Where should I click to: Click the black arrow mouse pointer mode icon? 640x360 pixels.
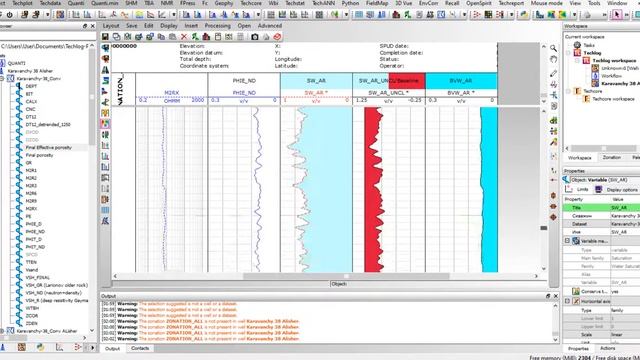coord(617,15)
